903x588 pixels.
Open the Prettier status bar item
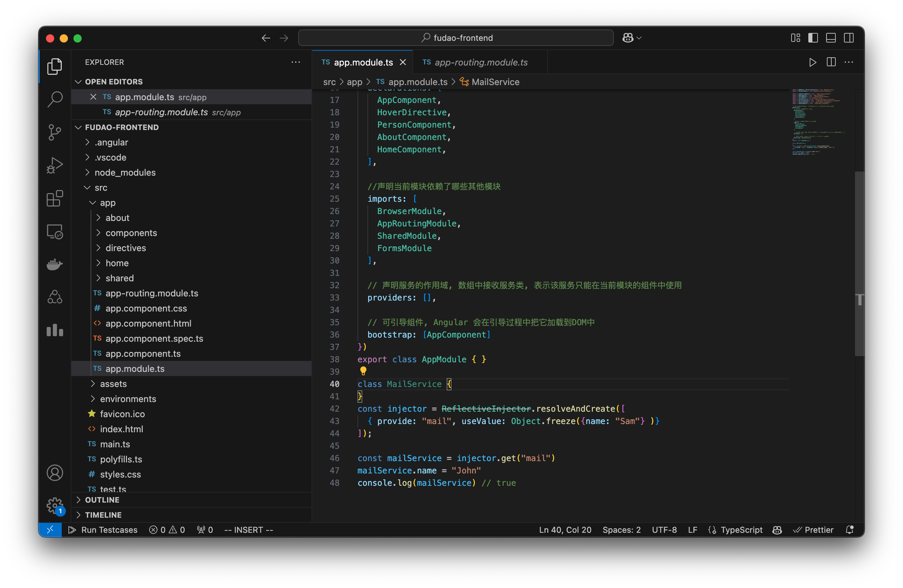[x=813, y=530]
